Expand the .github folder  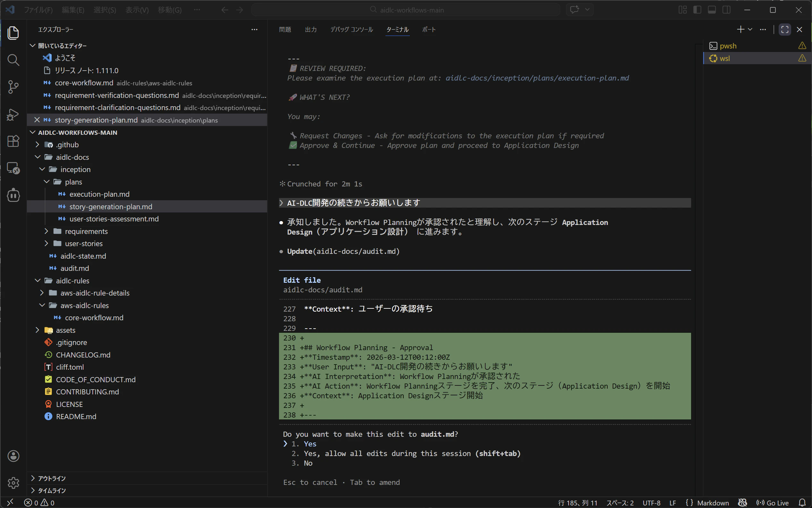click(37, 145)
